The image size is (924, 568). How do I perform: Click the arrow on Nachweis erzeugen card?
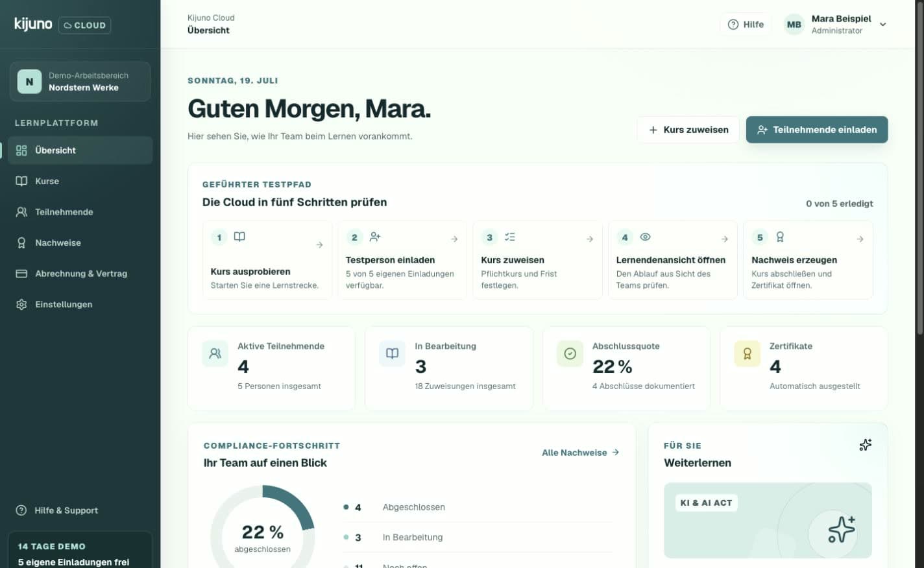(860, 239)
